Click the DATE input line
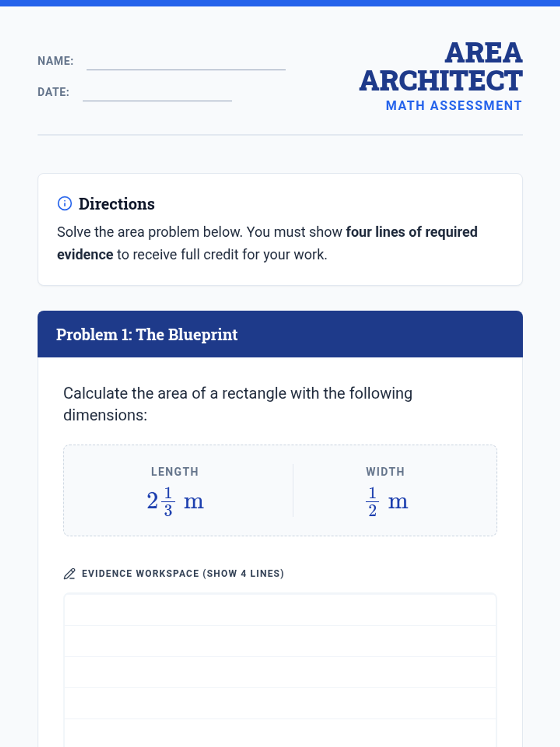This screenshot has width=560, height=747. (157, 93)
